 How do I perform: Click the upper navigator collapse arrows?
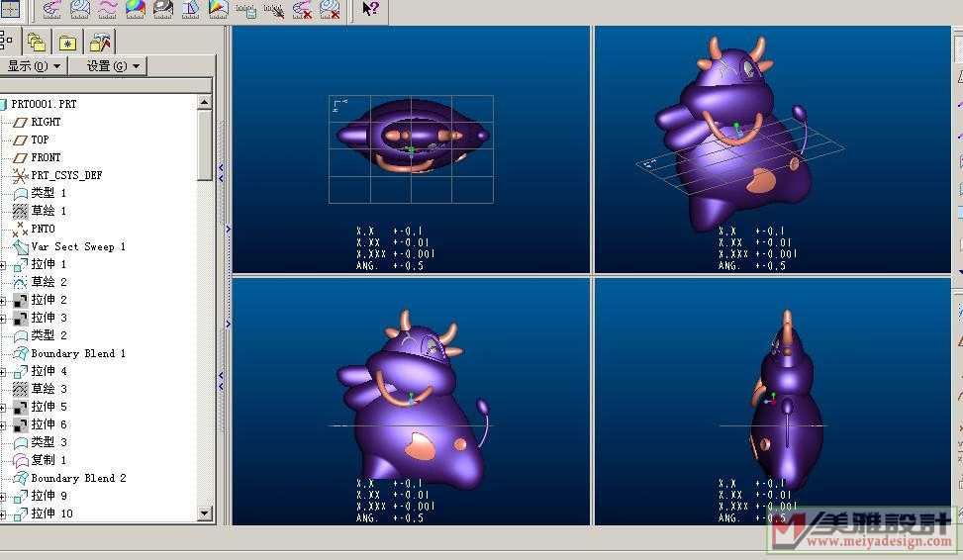(221, 173)
